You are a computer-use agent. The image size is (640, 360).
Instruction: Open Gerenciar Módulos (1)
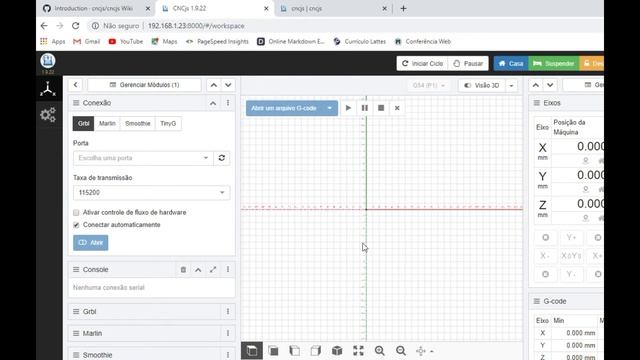pyautogui.click(x=144, y=85)
